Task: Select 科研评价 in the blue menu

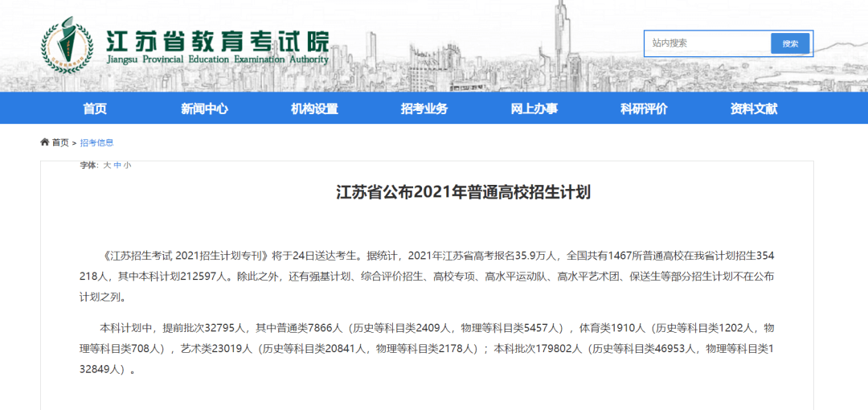Action: pyautogui.click(x=644, y=109)
